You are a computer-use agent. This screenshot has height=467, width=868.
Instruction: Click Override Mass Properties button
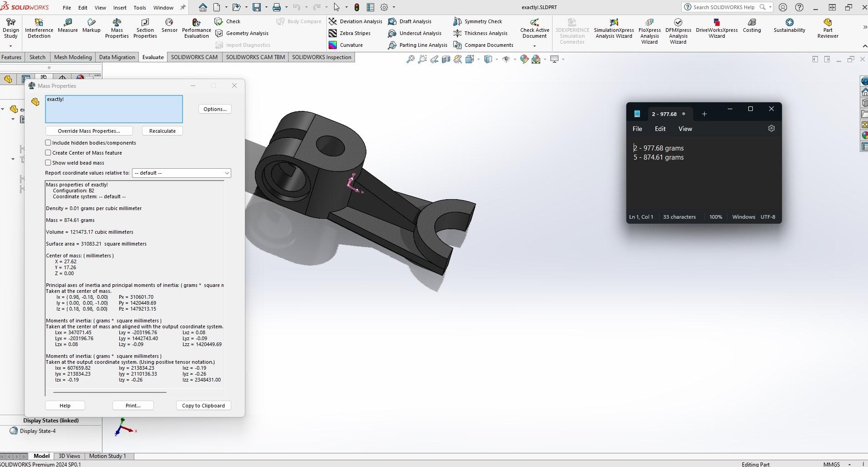click(x=89, y=131)
